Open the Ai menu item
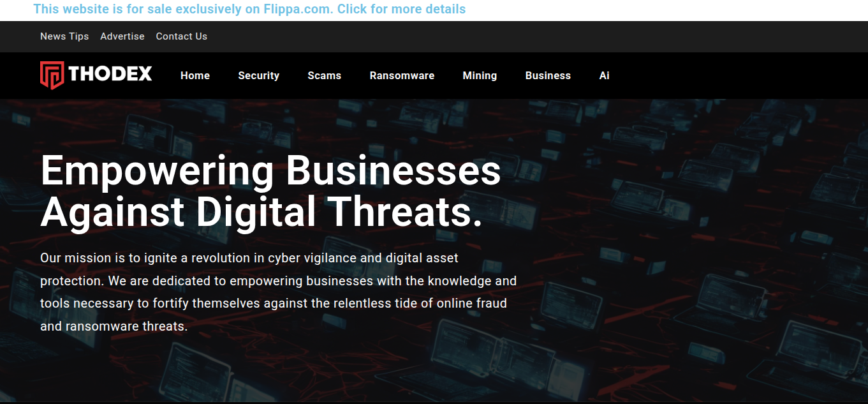The height and width of the screenshot is (404, 868). pyautogui.click(x=605, y=75)
